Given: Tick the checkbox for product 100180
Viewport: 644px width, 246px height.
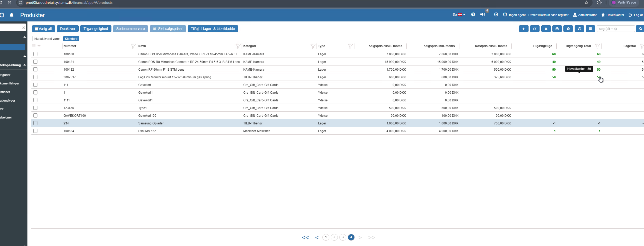Looking at the screenshot, I should 36,54.
